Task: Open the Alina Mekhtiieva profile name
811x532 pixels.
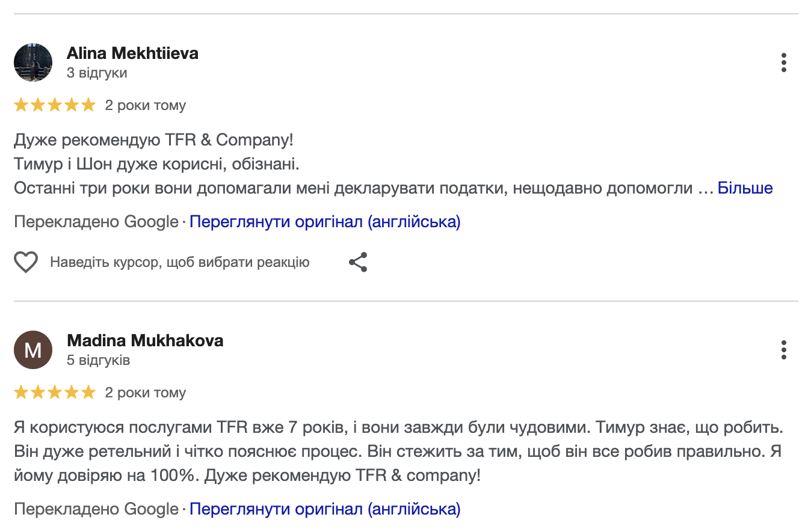Action: [132, 54]
